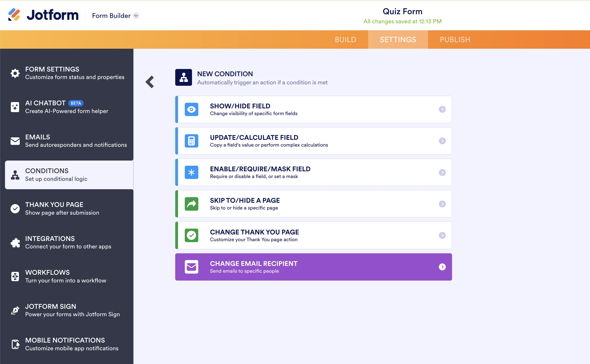Click the Mobile Notifications phone icon
The height and width of the screenshot is (364, 590).
coord(15,344)
